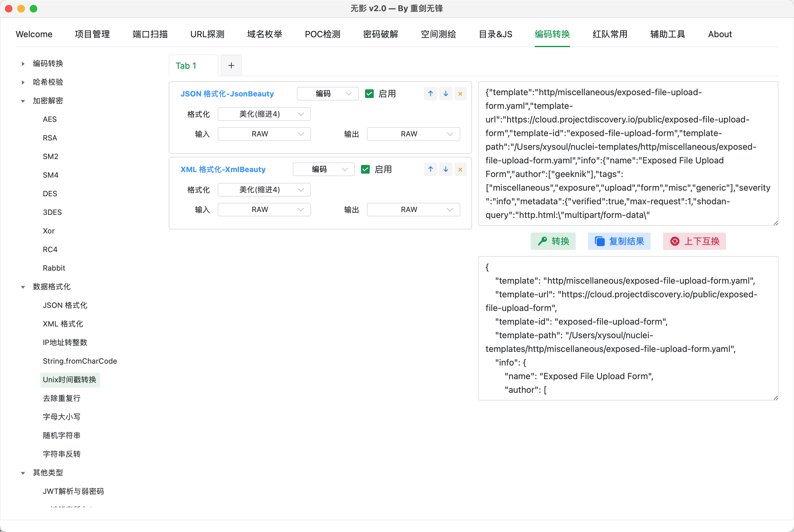Switch to the POC检测 tab
Viewport: 794px width, 532px height.
point(322,34)
